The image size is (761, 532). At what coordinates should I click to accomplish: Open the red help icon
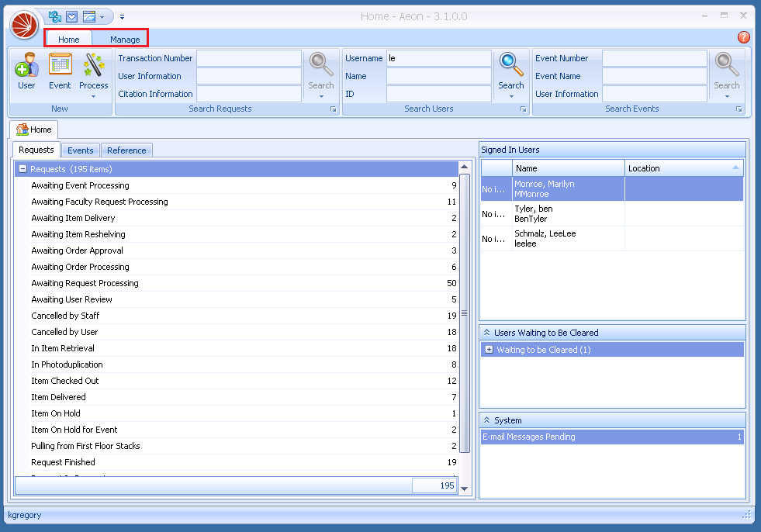tap(743, 37)
